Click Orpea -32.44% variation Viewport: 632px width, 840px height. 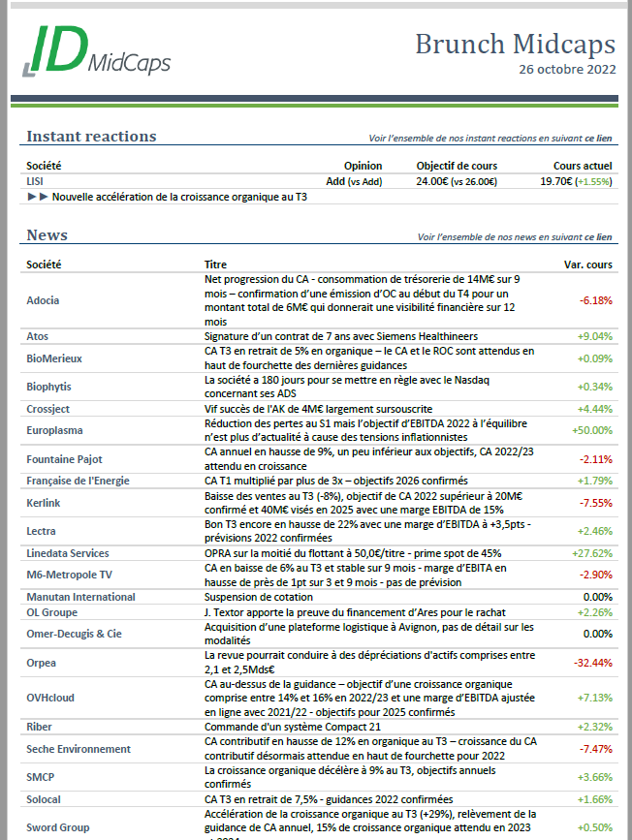[593, 664]
